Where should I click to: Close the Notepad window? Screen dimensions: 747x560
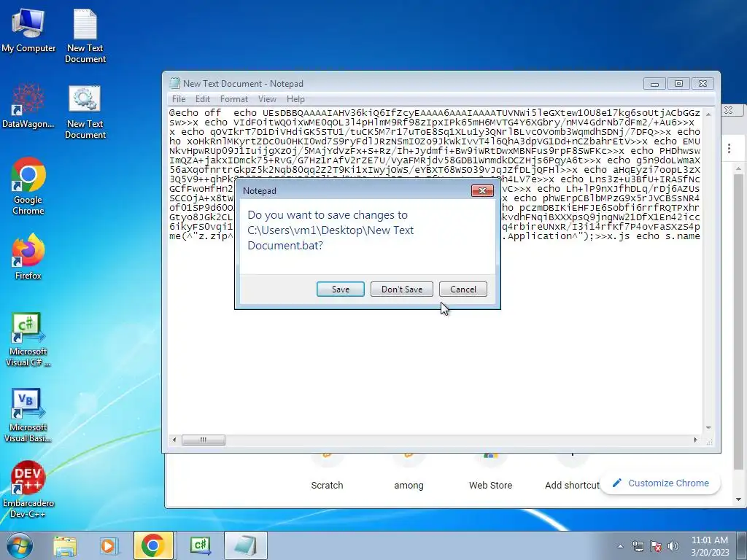pos(703,84)
